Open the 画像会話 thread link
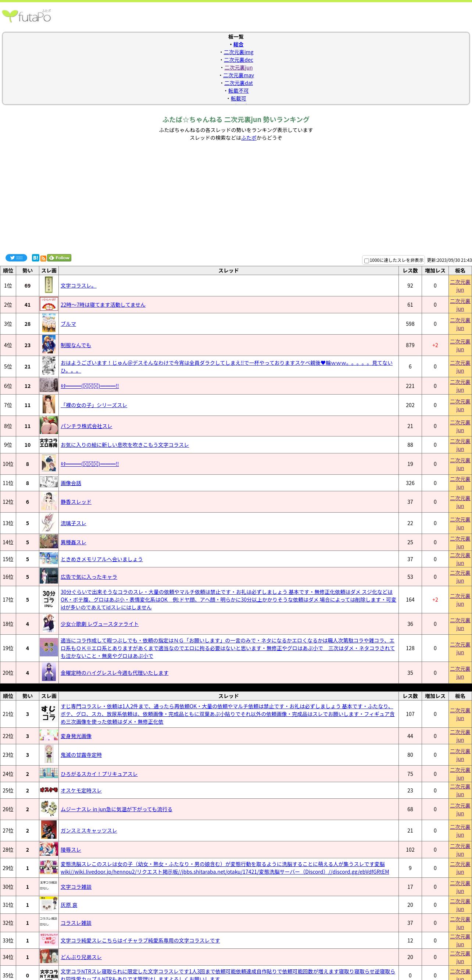This screenshot has height=980, width=472. tap(71, 483)
